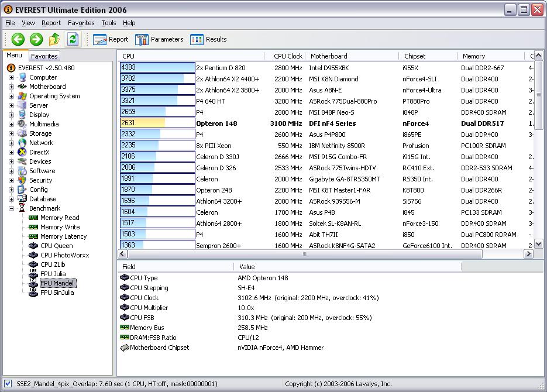The height and width of the screenshot is (392, 547).
Task: Select the FPU SinJulia benchmark
Action: click(57, 293)
